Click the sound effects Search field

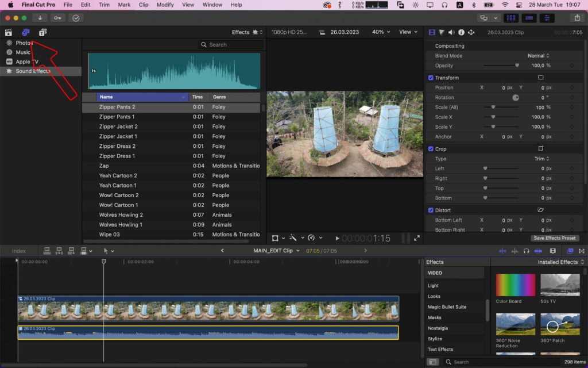coord(231,45)
